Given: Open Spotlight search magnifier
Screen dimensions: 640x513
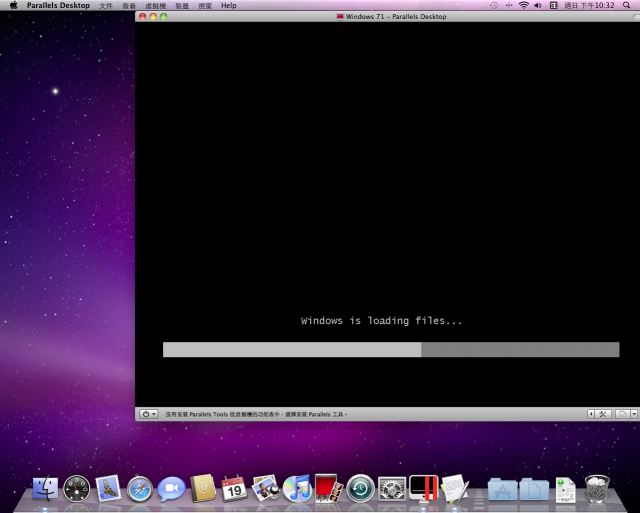Looking at the screenshot, I should pyautogui.click(x=626, y=5).
